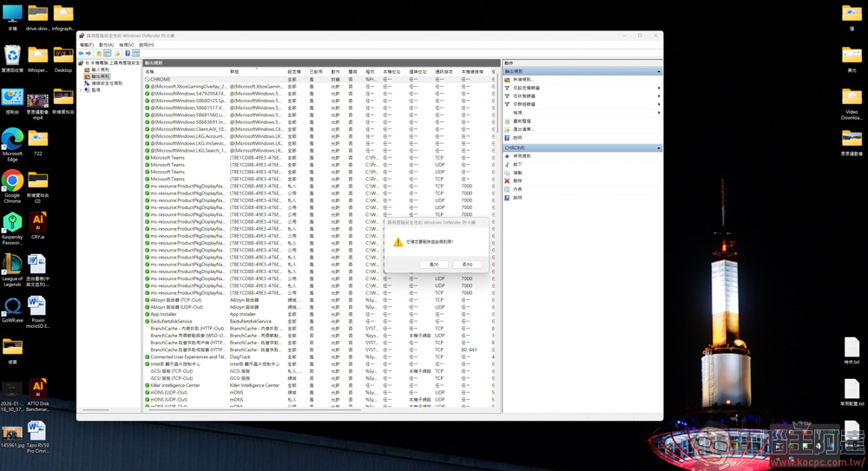Click the blue help icon in the toolbar
The height and width of the screenshot is (471, 868).
(128, 54)
